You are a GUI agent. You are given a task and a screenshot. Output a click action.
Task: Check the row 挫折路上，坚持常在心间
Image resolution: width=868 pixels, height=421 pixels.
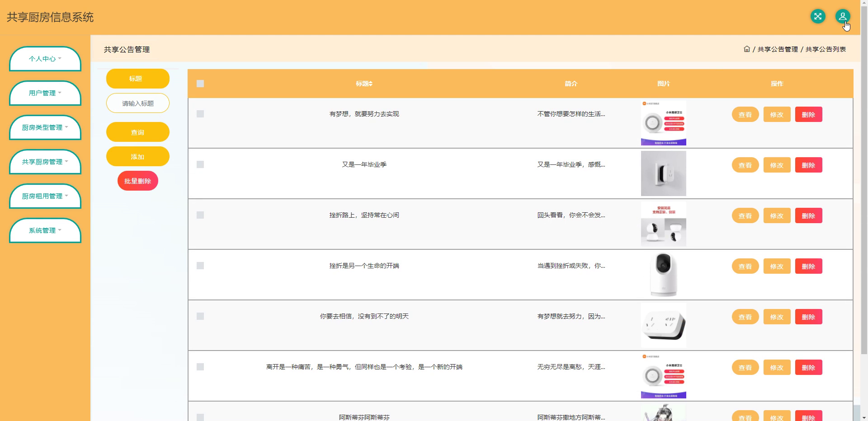coord(200,215)
